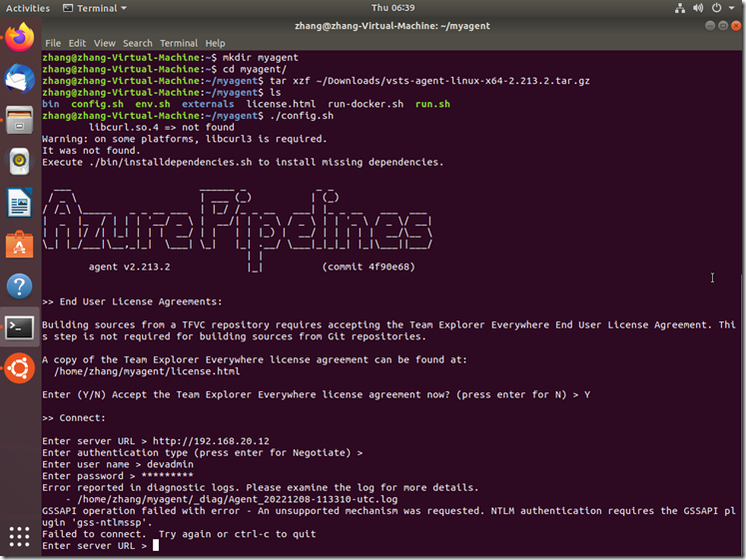
Task: Click the power icon in top bar
Action: (716, 8)
